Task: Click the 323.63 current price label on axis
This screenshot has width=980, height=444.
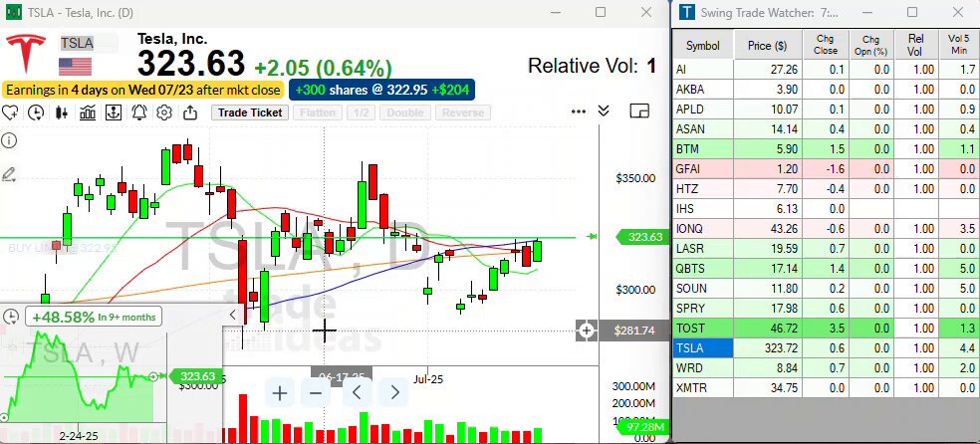Action: click(x=643, y=237)
